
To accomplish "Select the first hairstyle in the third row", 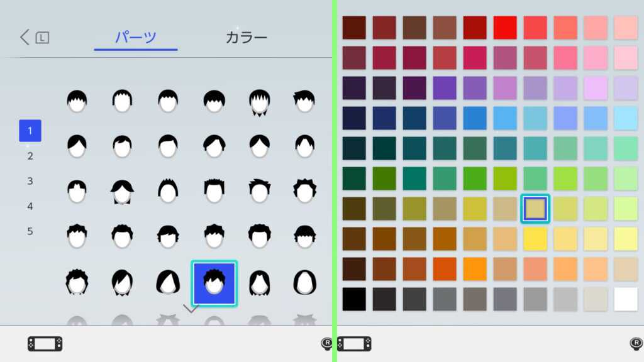I will [77, 191].
